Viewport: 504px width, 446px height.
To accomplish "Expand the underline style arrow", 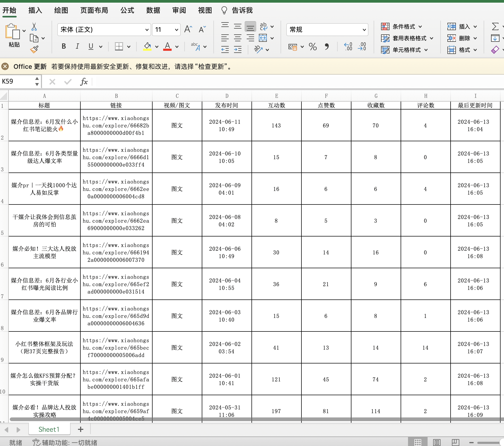I will tap(101, 47).
